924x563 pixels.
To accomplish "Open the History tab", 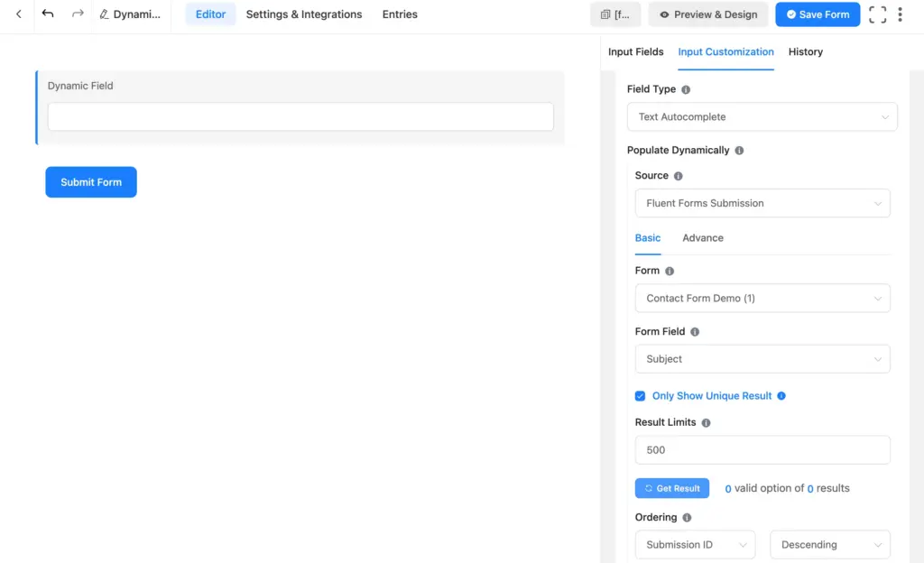I will (805, 51).
